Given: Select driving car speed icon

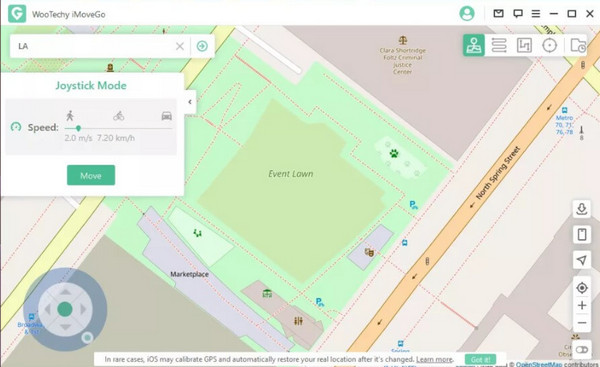Looking at the screenshot, I should pos(166,116).
